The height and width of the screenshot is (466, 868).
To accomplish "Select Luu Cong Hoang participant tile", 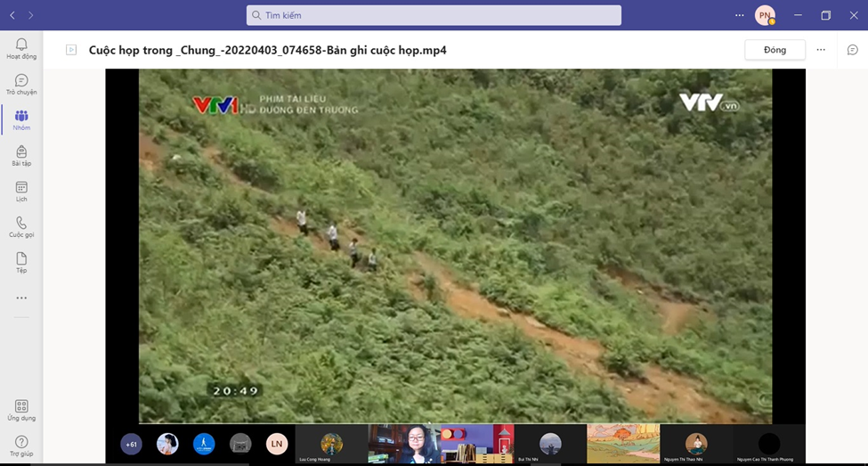I will click(331, 444).
